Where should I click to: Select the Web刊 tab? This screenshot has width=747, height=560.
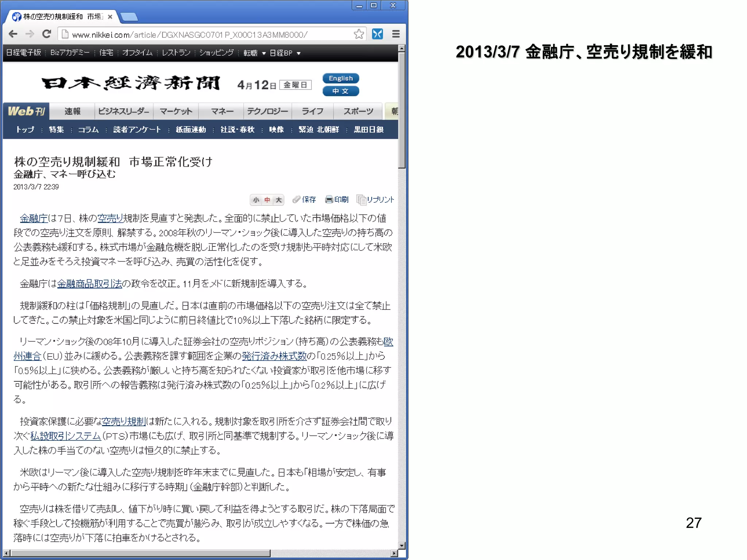(26, 111)
